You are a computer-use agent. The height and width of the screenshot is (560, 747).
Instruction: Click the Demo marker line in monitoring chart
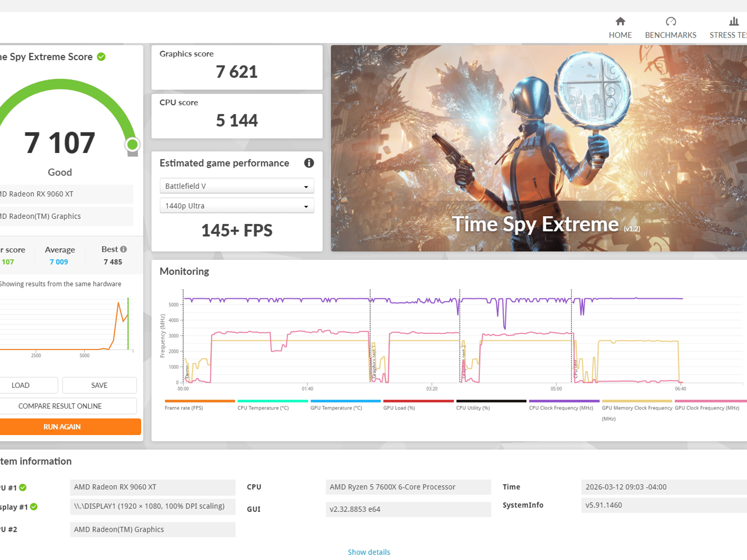[x=183, y=335]
